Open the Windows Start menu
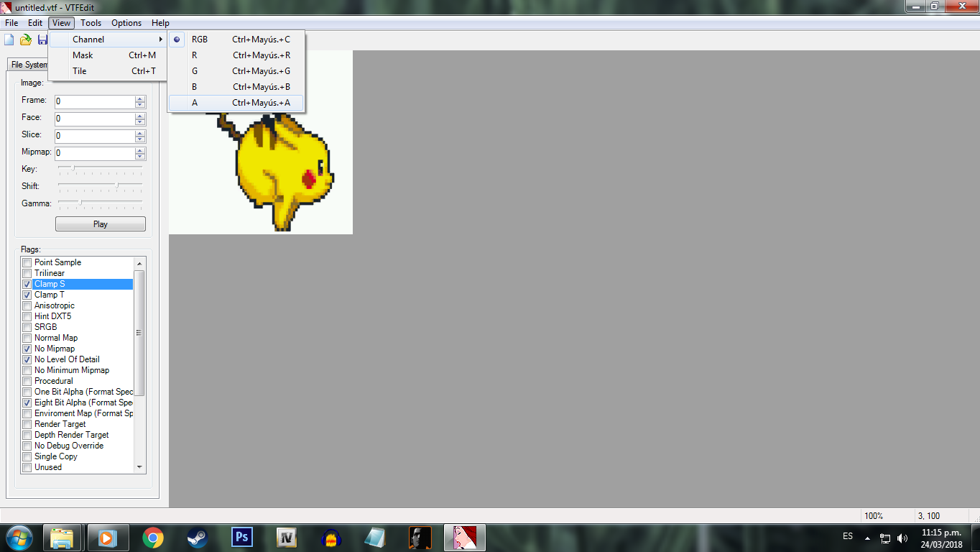980x552 pixels. (x=19, y=537)
